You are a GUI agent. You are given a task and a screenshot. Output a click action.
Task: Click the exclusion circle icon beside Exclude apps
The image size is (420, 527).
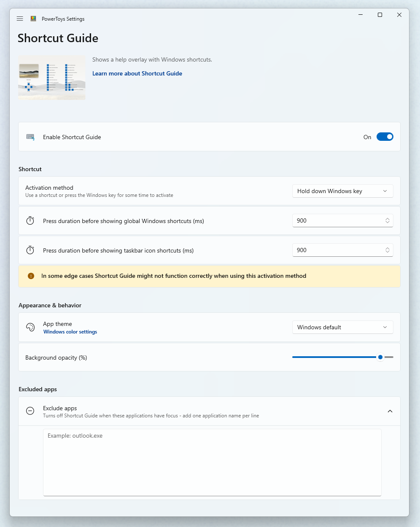[x=30, y=411]
